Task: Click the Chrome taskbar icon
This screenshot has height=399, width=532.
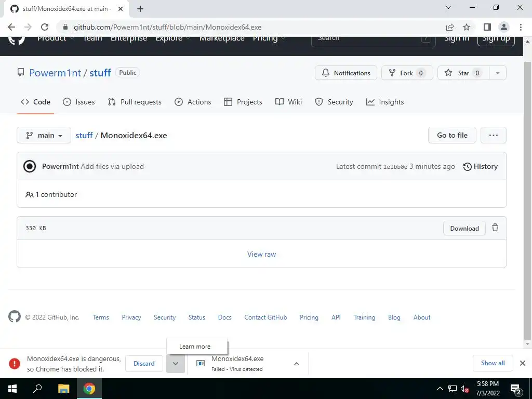Action: [x=89, y=389]
